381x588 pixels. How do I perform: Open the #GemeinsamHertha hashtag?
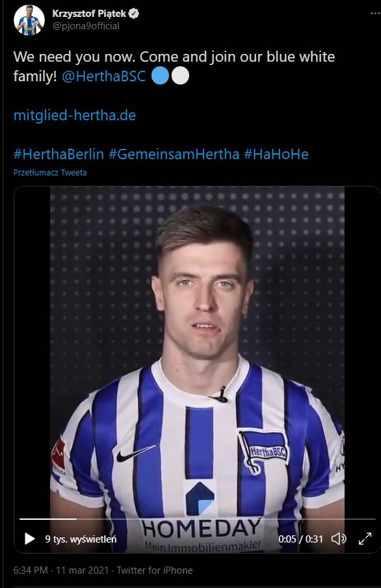(x=174, y=154)
